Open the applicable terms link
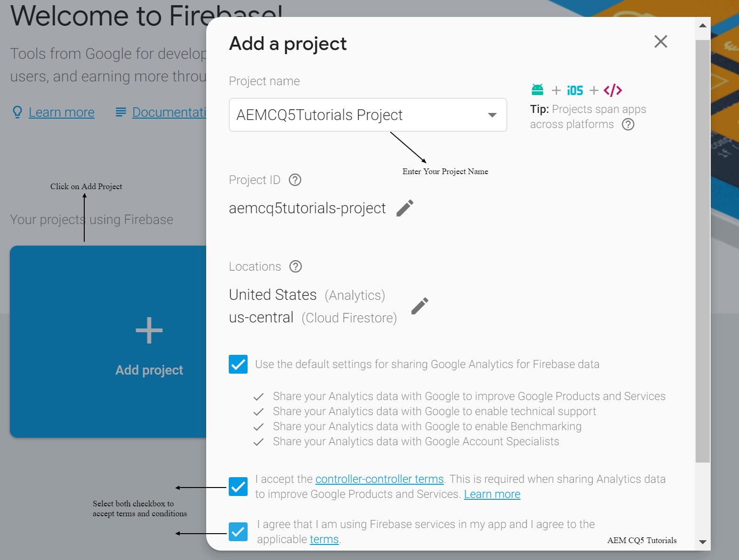739x560 pixels. pos(324,539)
